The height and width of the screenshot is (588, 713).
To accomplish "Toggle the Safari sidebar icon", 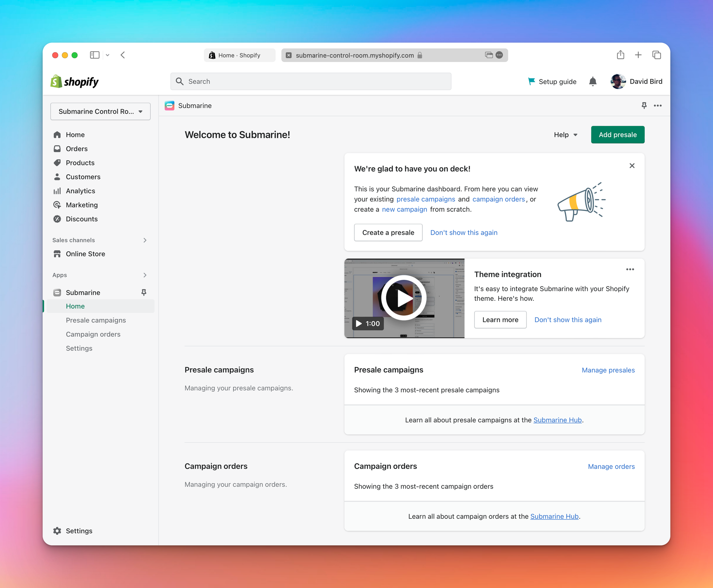I will (x=95, y=55).
